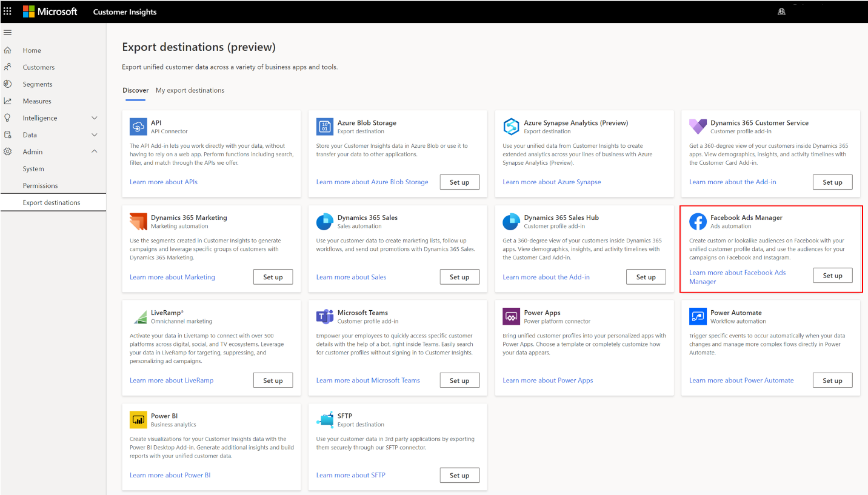Set up Dynamics 365 Marketing

273,277
